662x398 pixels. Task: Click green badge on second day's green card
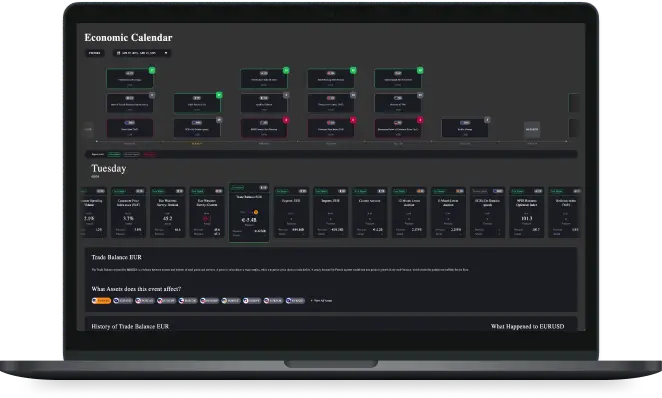click(219, 95)
